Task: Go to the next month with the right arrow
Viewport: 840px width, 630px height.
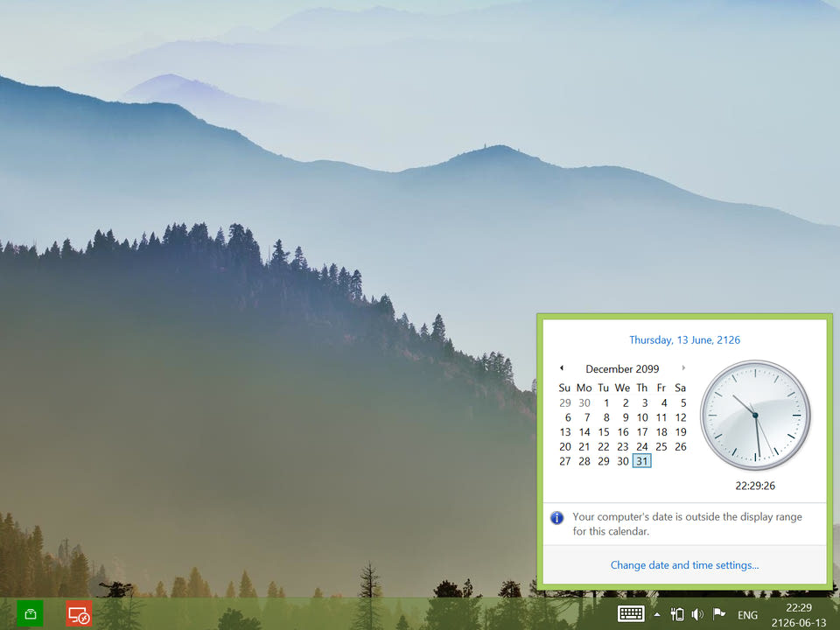Action: (682, 368)
